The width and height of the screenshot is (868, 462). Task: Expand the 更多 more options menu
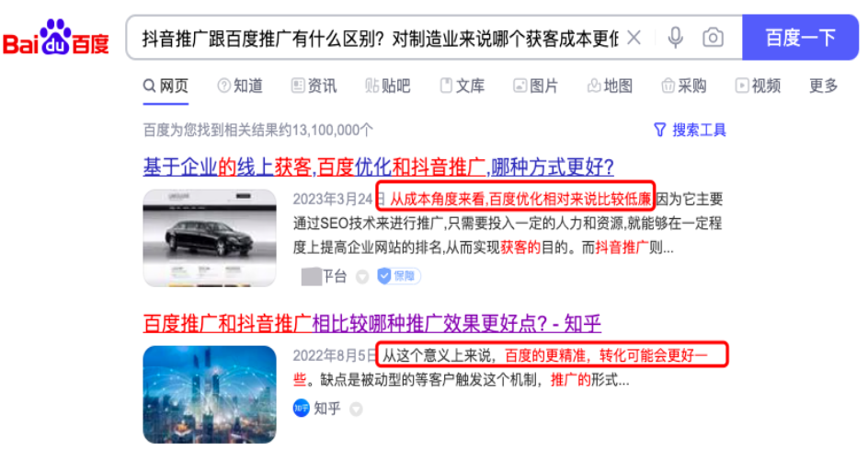click(x=823, y=86)
